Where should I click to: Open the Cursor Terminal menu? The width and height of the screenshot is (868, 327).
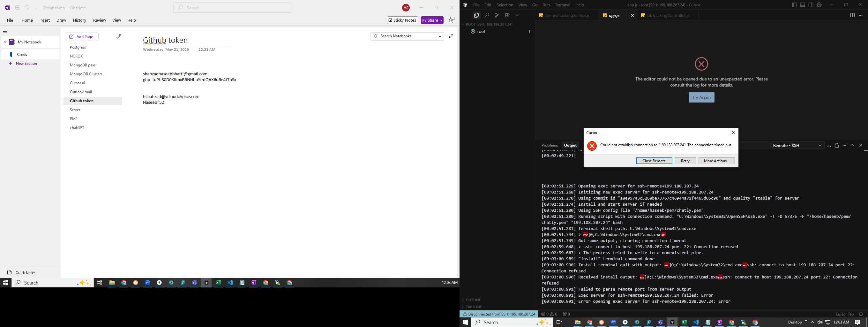[x=562, y=5]
